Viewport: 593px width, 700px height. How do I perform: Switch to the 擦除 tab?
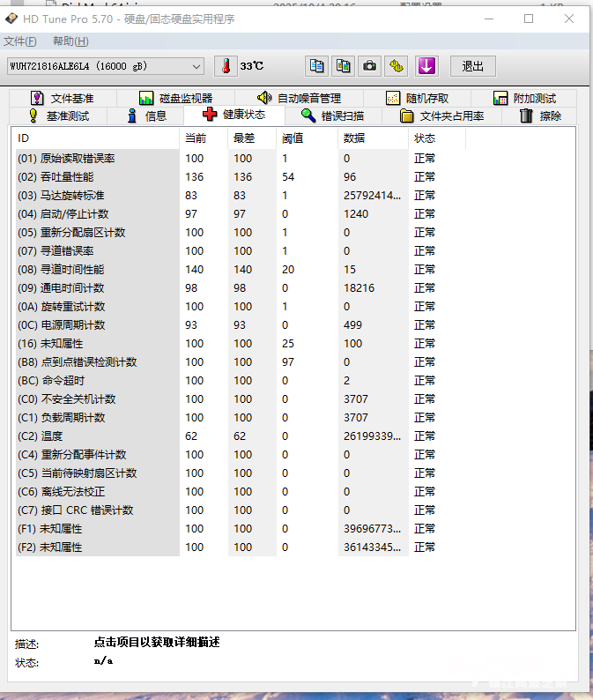[x=540, y=115]
